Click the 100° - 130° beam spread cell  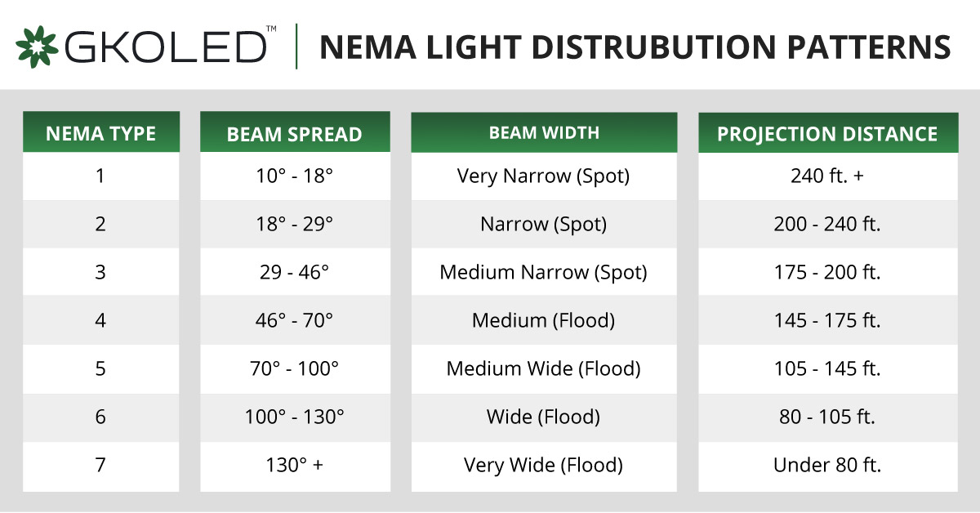pos(294,417)
